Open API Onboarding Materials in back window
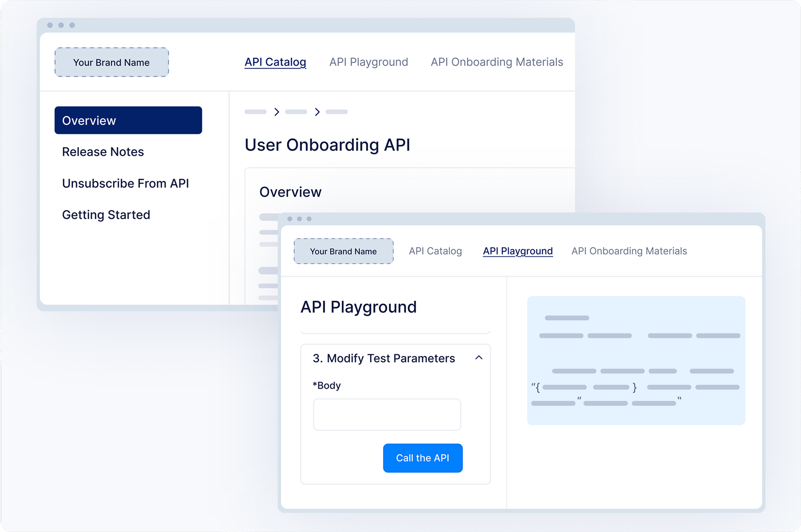This screenshot has width=801, height=532. click(497, 62)
